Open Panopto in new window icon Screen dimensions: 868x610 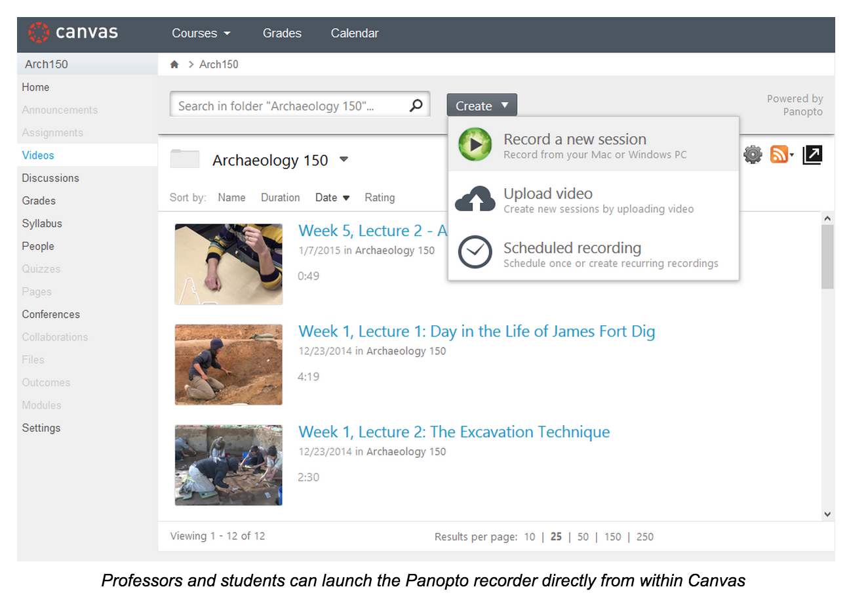[812, 155]
